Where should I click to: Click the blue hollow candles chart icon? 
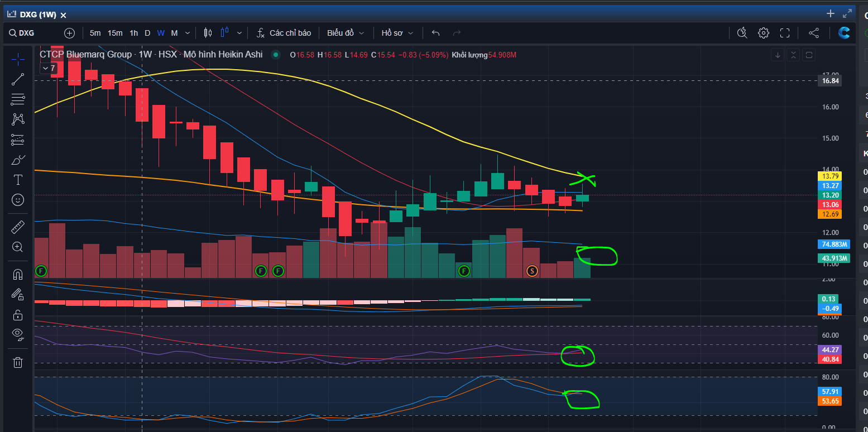(x=225, y=33)
